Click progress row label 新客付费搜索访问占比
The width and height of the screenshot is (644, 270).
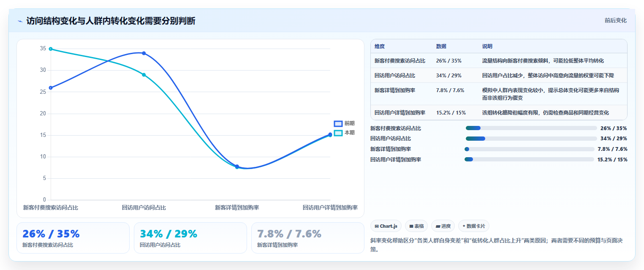coord(396,128)
